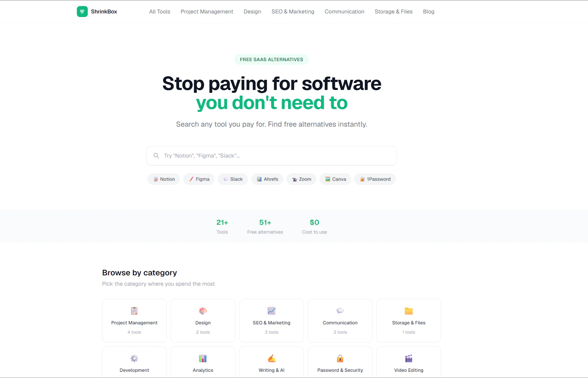The width and height of the screenshot is (588, 378).
Task: Click the 'Browse by category' heading
Action: [140, 273]
